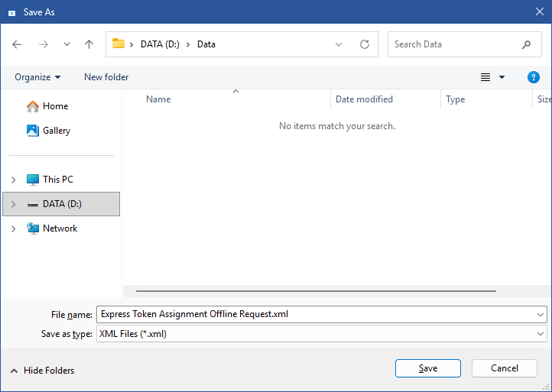Open the Help question mark icon
552x392 pixels.
click(x=534, y=77)
